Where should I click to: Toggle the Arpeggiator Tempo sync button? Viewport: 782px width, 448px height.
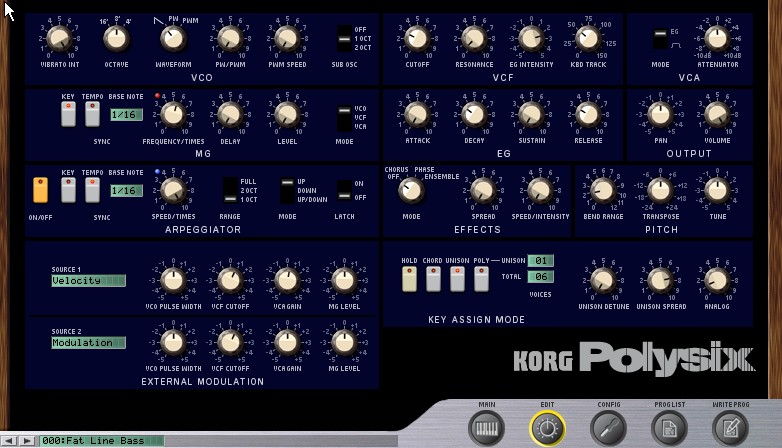tap(92, 190)
